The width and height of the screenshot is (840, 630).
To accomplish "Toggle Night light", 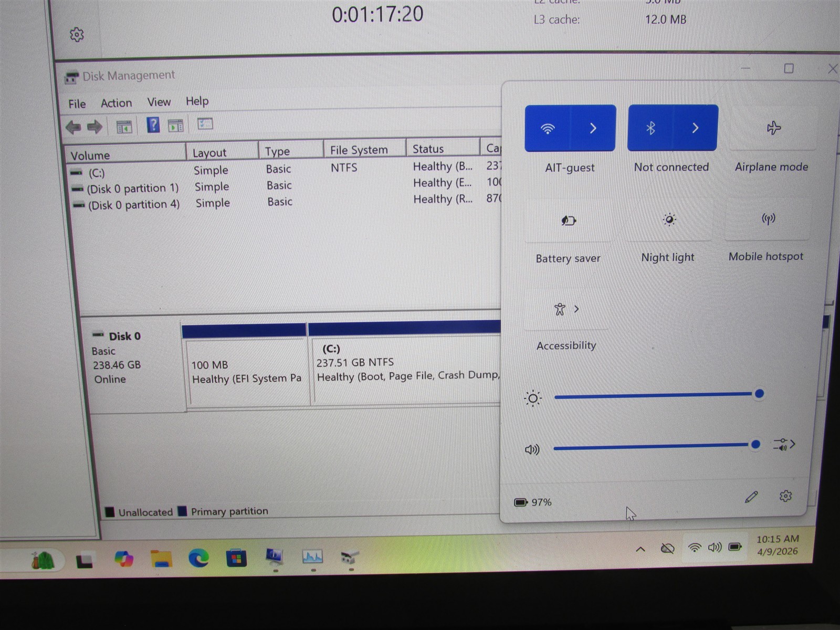I will [x=669, y=219].
